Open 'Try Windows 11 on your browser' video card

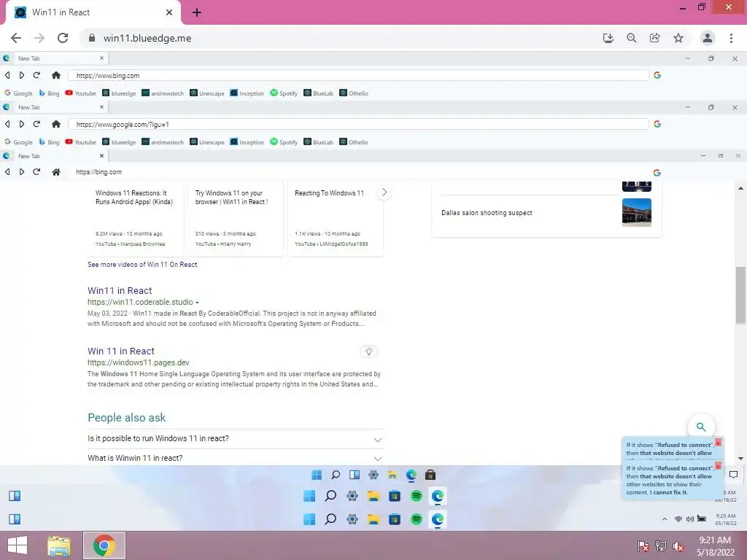click(236, 218)
